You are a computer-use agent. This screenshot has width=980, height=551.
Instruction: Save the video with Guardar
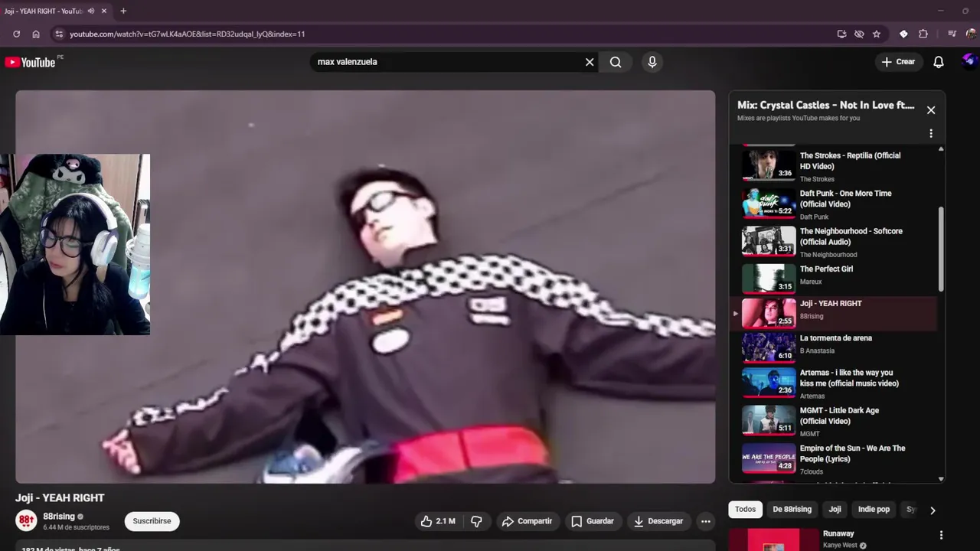pyautogui.click(x=593, y=521)
